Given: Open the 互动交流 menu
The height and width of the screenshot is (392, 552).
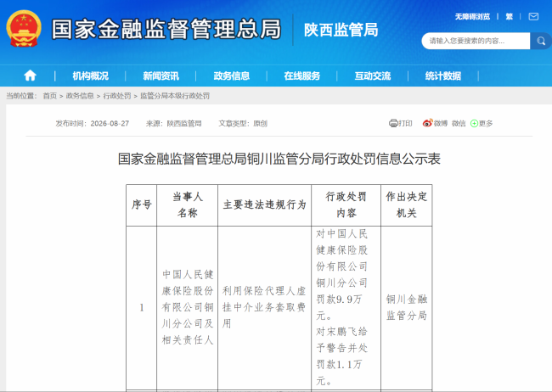Looking at the screenshot, I should click(373, 76).
